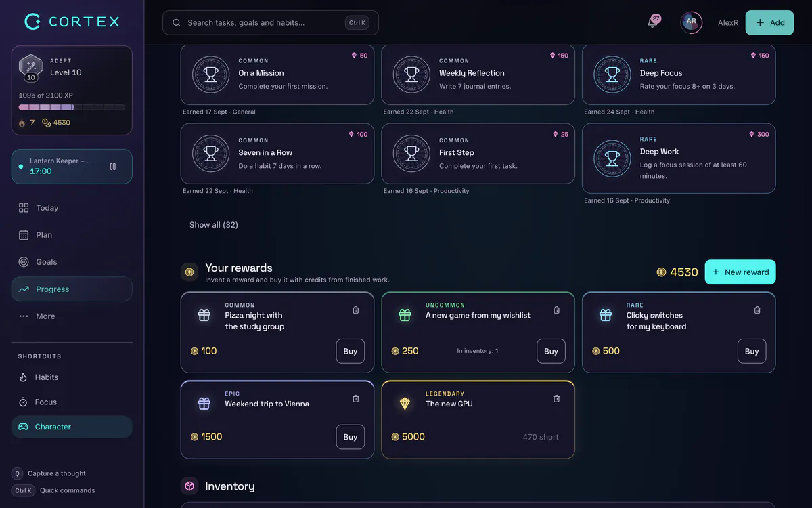Delete The new GPU reward

point(557,399)
